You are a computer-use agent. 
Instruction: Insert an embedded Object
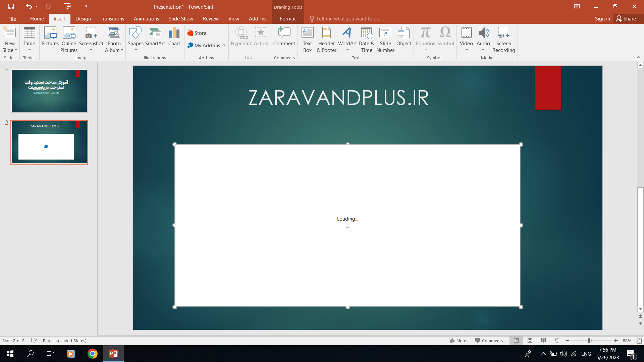[x=404, y=36]
